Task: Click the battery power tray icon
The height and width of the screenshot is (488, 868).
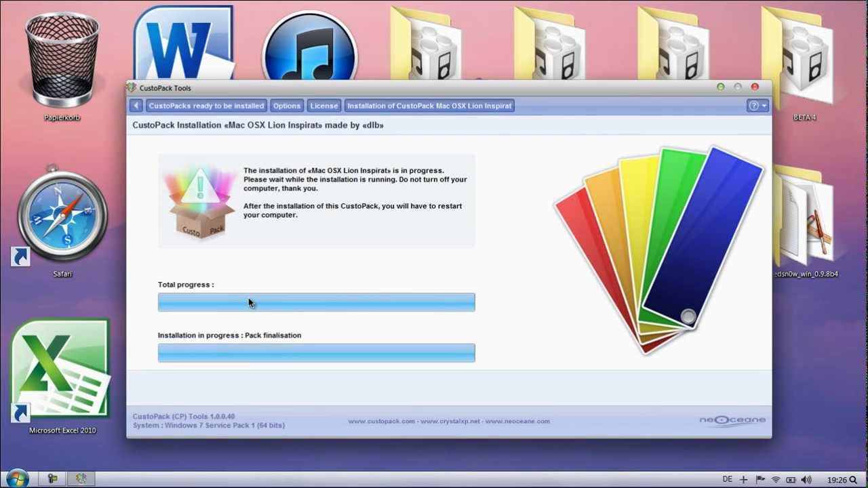Action: [x=791, y=479]
